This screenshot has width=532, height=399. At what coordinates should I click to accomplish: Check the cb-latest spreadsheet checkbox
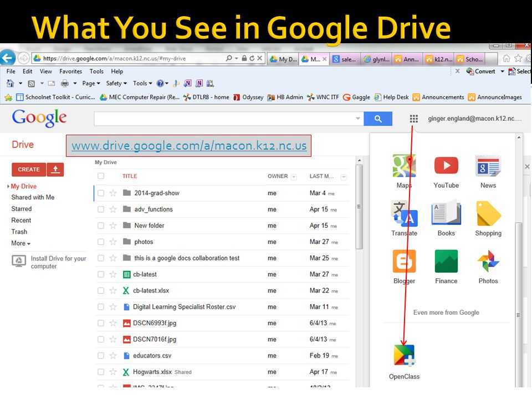coord(101,274)
